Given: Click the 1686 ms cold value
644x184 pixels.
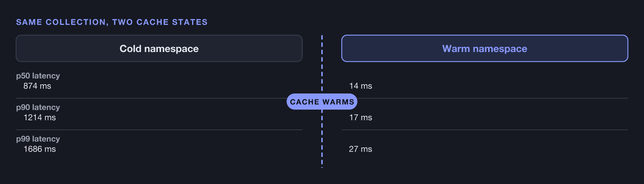Looking at the screenshot, I should (x=39, y=149).
